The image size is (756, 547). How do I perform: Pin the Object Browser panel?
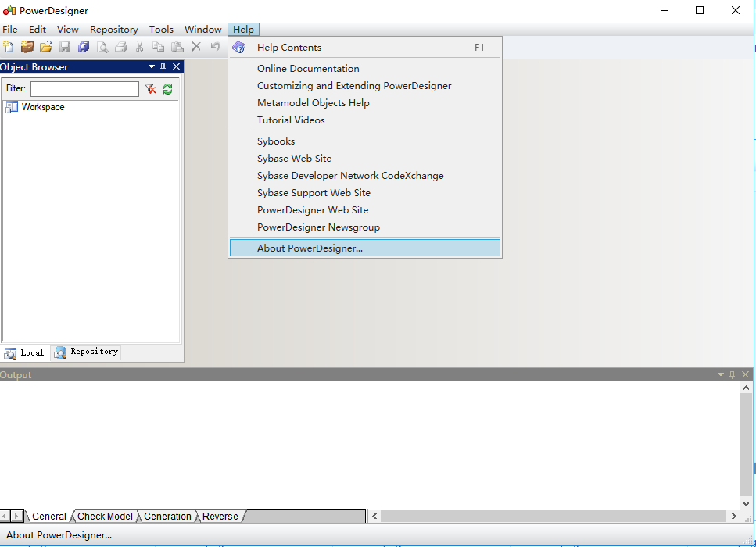163,66
